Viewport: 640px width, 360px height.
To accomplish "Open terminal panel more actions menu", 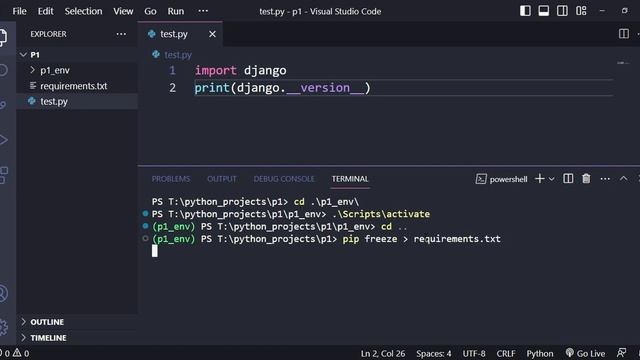I will 605,179.
